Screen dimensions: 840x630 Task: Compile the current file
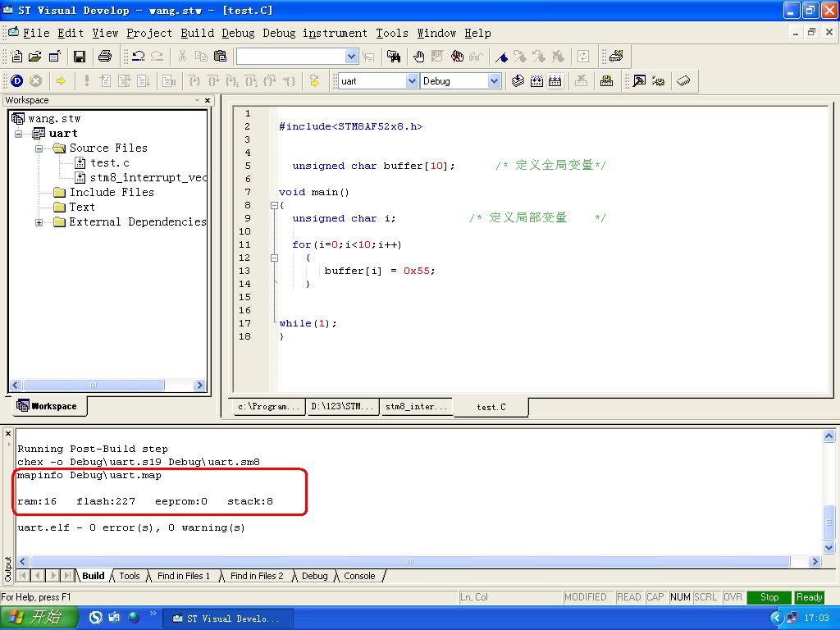pyautogui.click(x=518, y=81)
